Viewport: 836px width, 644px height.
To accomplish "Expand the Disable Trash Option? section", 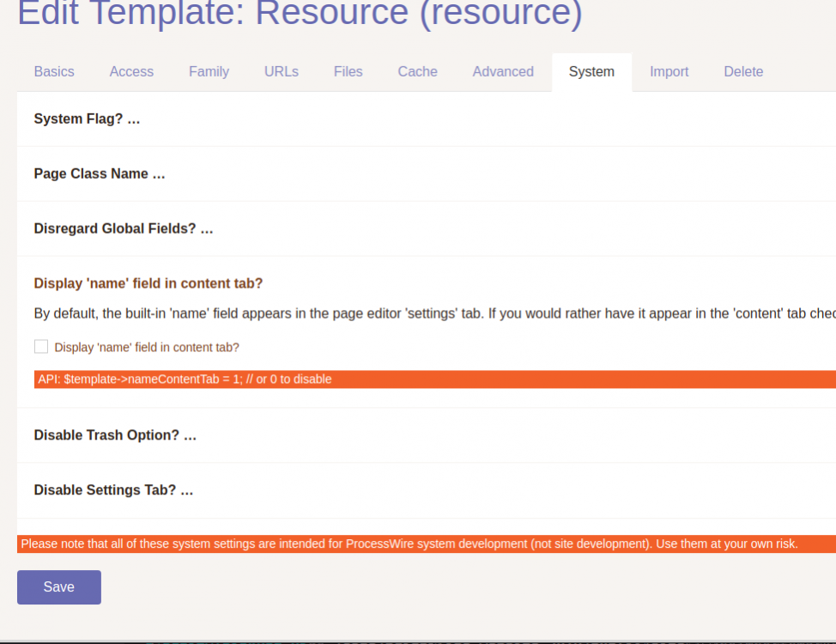I will pyautogui.click(x=115, y=435).
